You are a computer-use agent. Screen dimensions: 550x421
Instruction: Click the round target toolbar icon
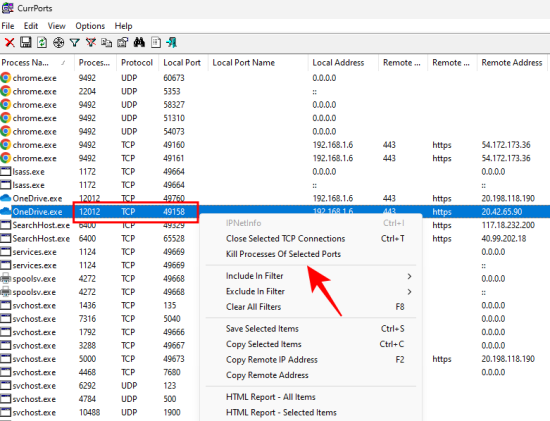58,43
